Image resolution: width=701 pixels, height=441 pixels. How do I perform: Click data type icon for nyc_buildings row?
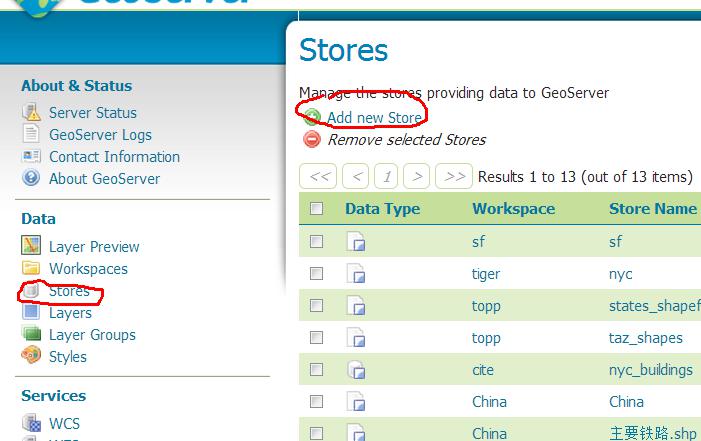356,370
